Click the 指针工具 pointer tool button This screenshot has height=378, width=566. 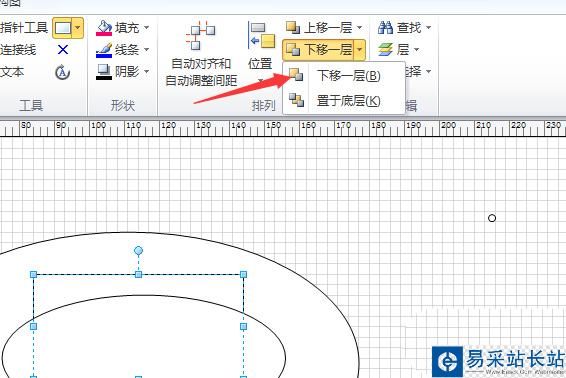pos(24,28)
